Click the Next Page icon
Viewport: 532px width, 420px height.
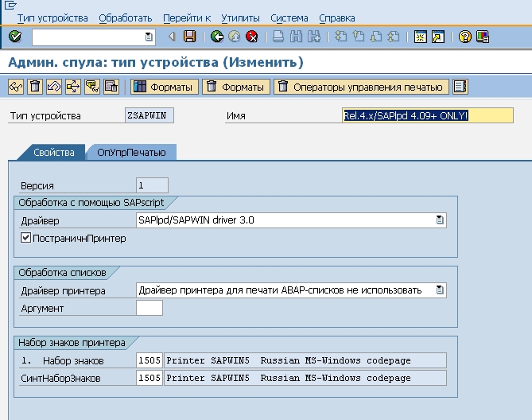click(x=376, y=37)
